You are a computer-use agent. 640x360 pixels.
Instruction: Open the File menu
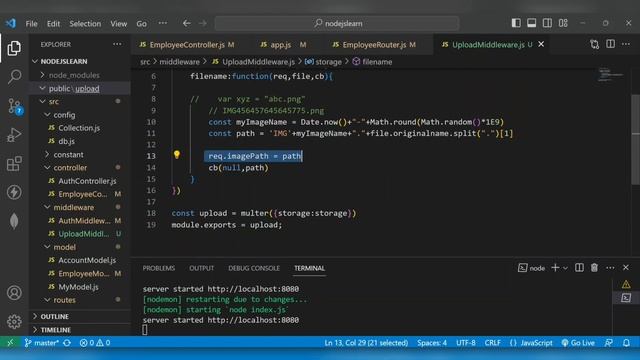coord(31,24)
